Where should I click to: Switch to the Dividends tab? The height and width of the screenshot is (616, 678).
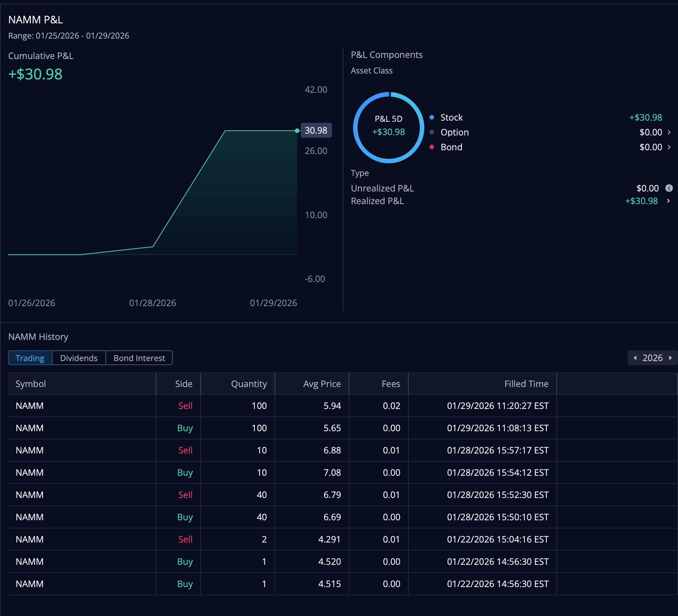click(79, 358)
